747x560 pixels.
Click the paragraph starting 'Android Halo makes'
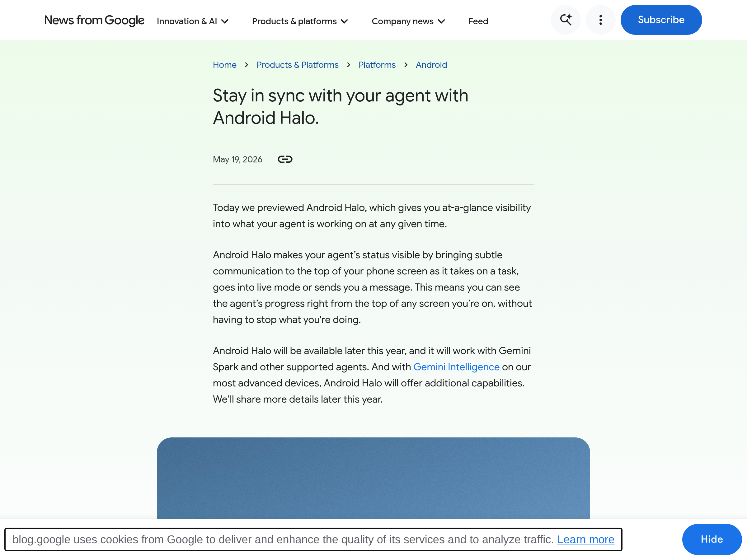[372, 287]
